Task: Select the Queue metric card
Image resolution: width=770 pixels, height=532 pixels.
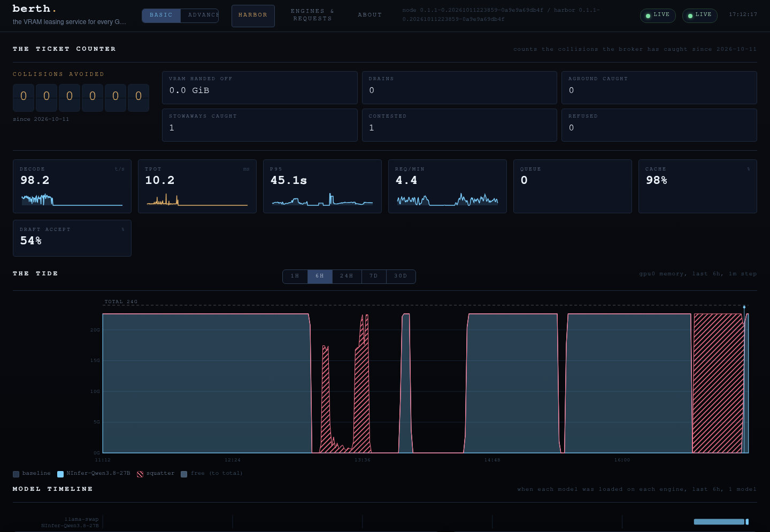Action: [x=573, y=186]
